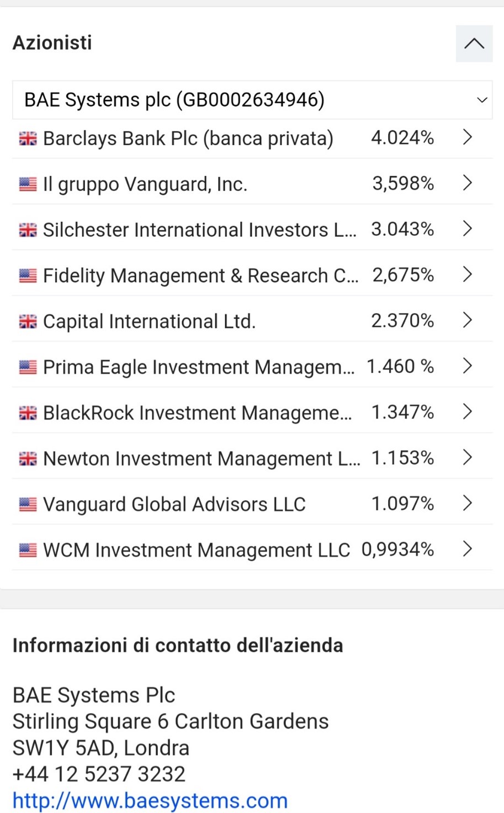This screenshot has height=813, width=504.
Task: Click the 3.043% stake of Silchester
Action: [402, 229]
